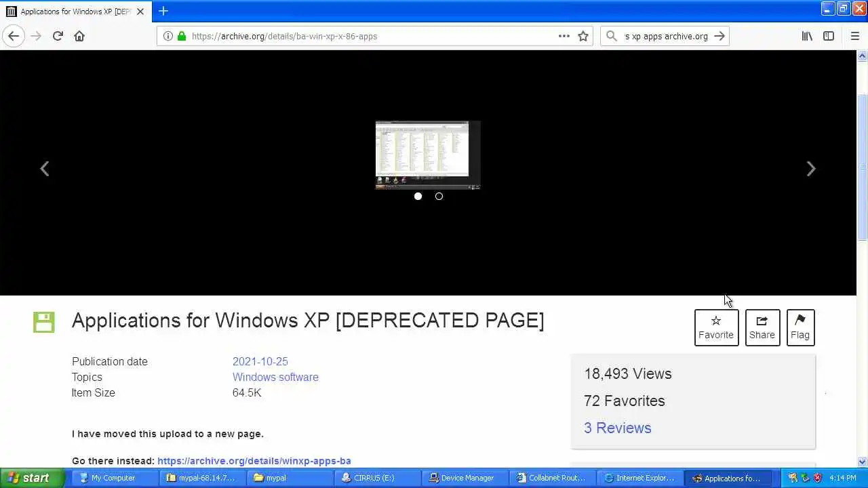The height and width of the screenshot is (488, 868).
Task: Open a new browser tab
Action: click(x=163, y=11)
